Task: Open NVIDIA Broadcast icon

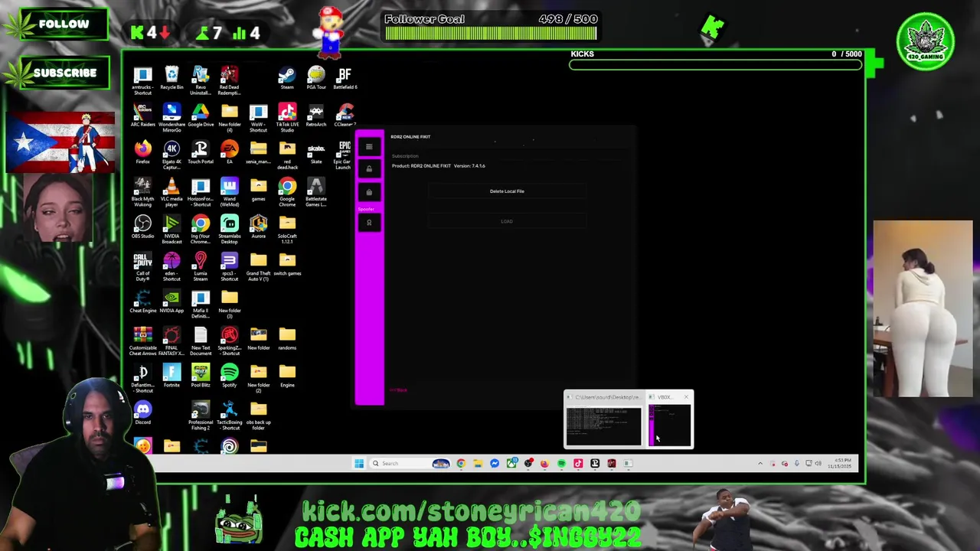Action: (x=171, y=230)
